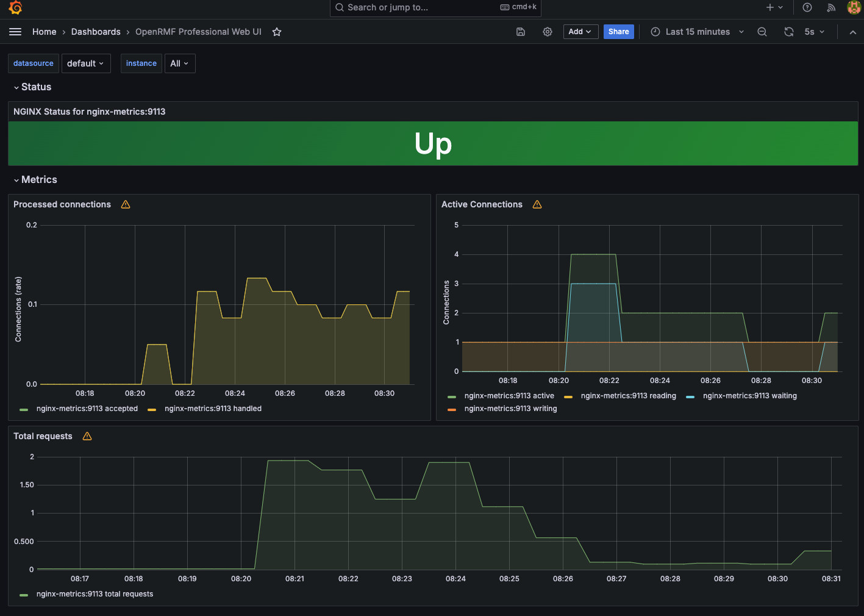Zoom out time range magnifier icon

(762, 32)
